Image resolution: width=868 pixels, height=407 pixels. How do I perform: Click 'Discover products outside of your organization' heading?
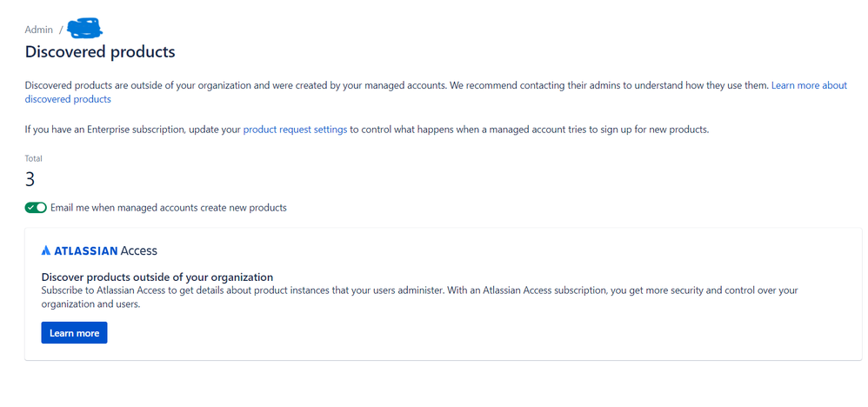[x=157, y=277]
